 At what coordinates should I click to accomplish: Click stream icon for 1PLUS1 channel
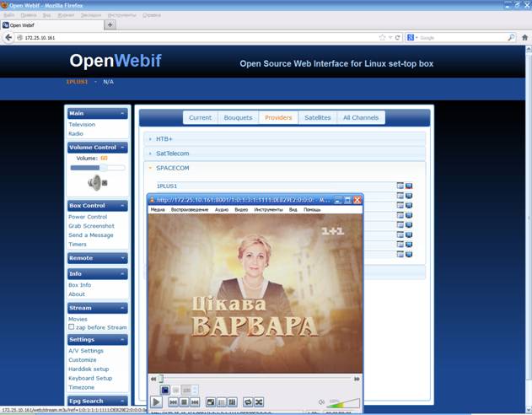tap(409, 186)
